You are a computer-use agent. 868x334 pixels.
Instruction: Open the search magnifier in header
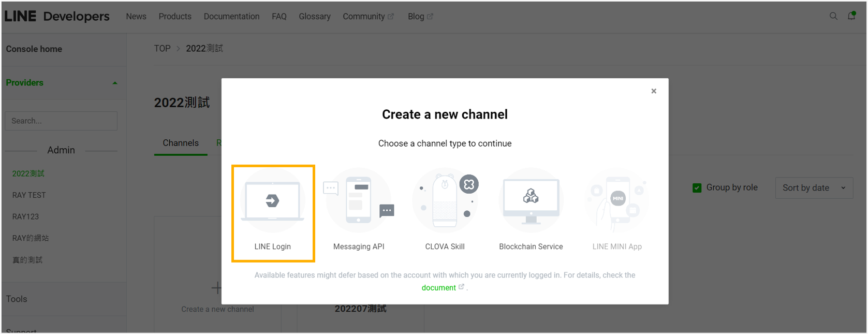(x=833, y=16)
